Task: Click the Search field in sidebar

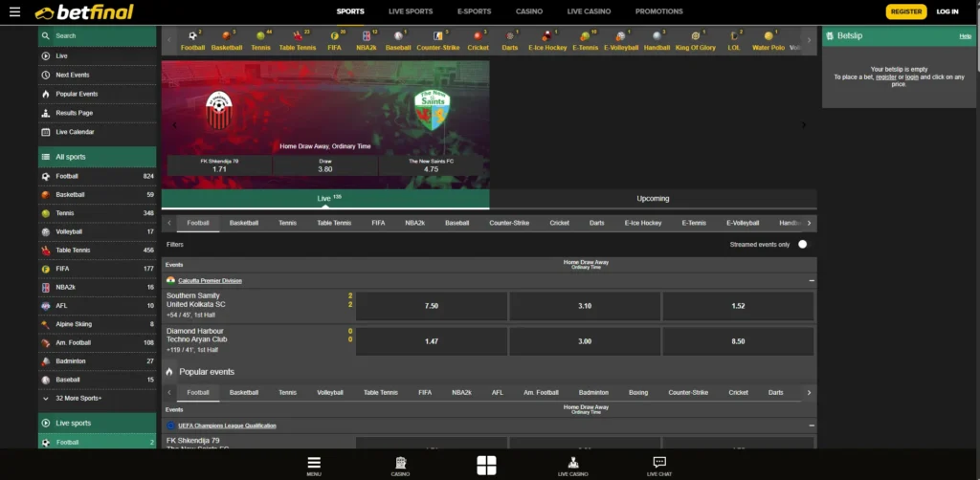Action: click(x=98, y=36)
